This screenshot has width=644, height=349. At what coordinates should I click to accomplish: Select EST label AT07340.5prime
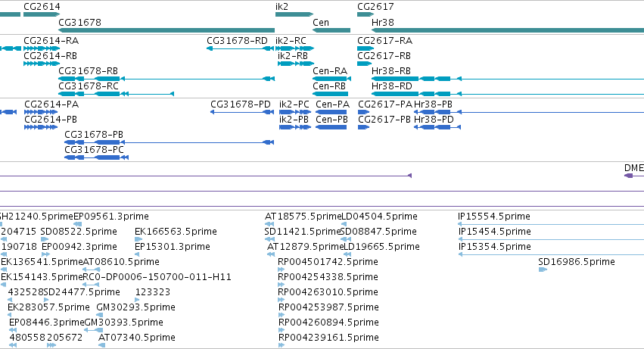(137, 338)
